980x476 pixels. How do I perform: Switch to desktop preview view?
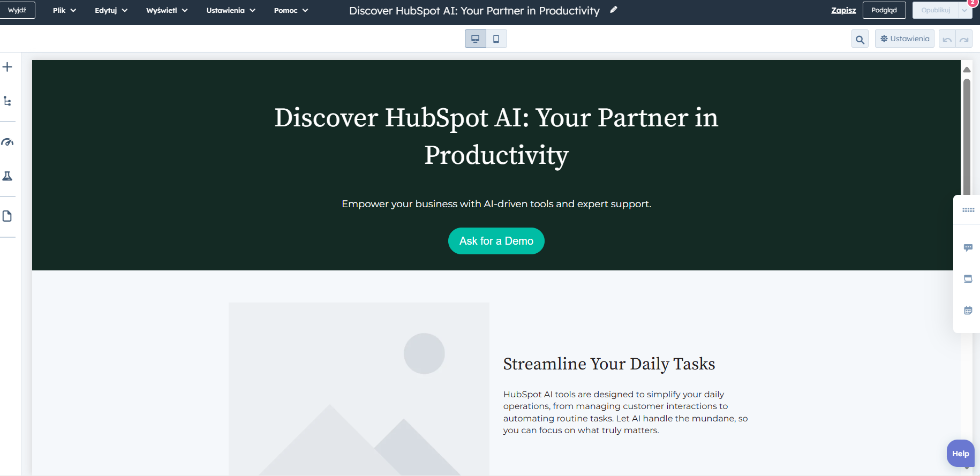tap(476, 39)
